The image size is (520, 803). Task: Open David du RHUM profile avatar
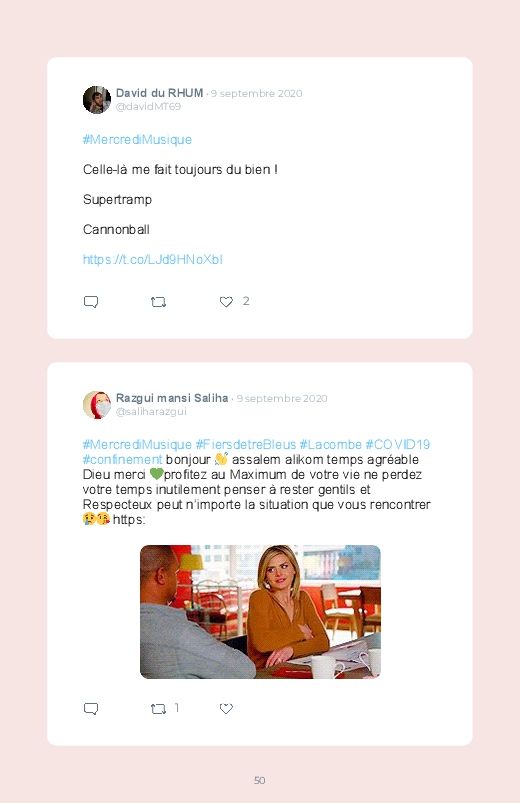(x=97, y=99)
